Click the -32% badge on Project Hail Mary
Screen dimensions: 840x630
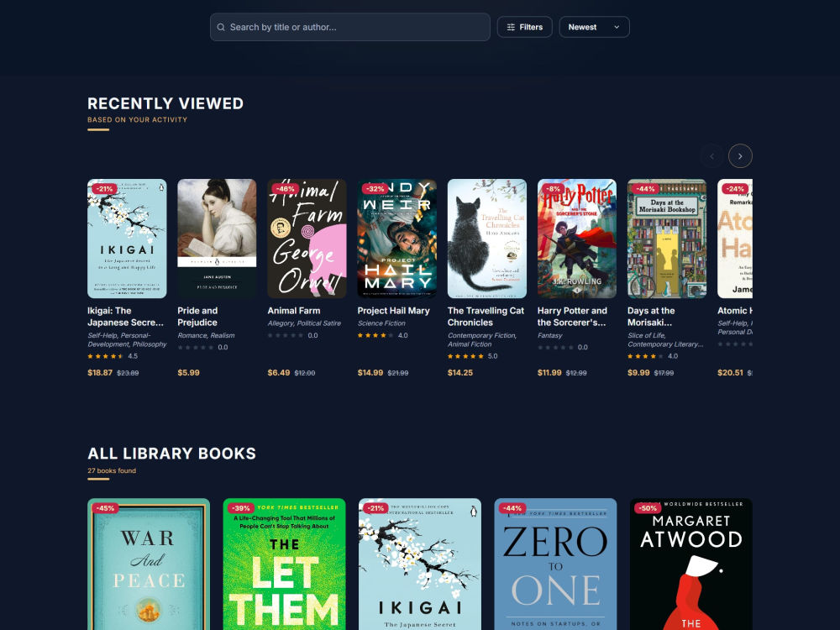click(x=375, y=188)
